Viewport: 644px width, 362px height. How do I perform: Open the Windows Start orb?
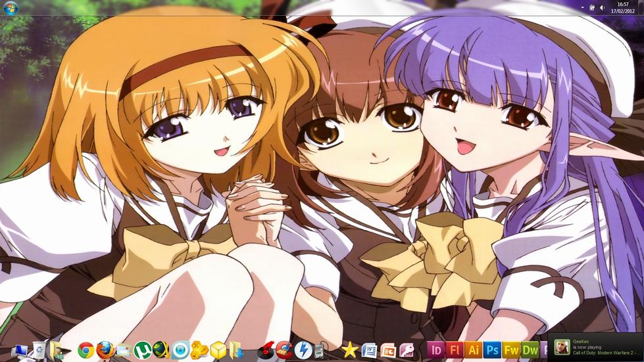tap(11, 8)
